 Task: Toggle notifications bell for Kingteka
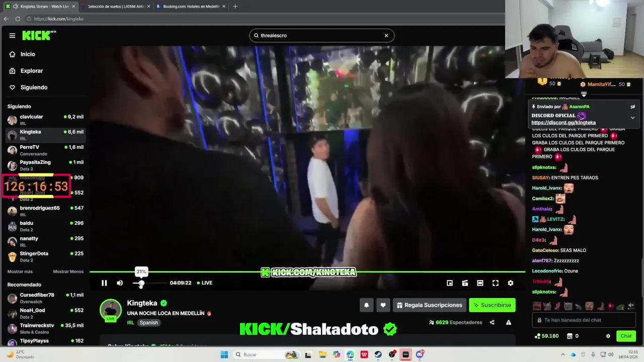click(366, 305)
